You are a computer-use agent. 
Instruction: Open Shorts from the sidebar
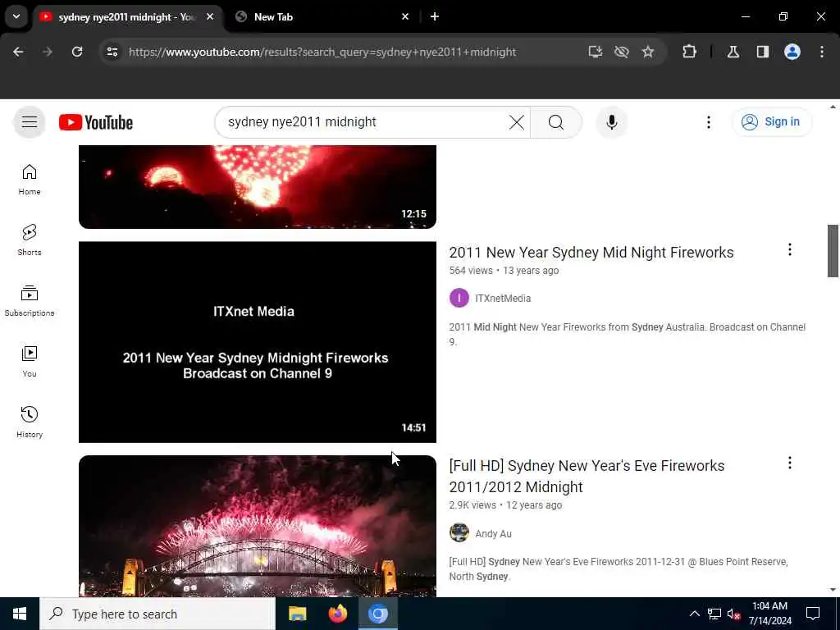(x=30, y=240)
